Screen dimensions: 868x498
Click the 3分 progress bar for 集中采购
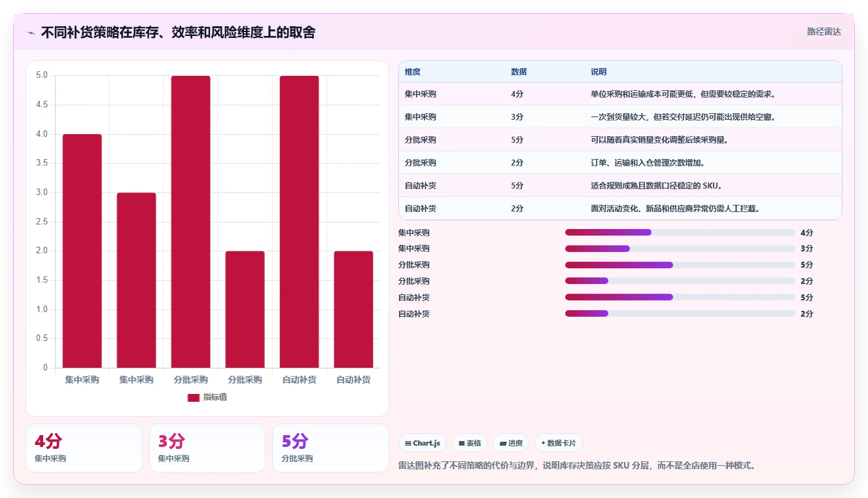(x=680, y=249)
